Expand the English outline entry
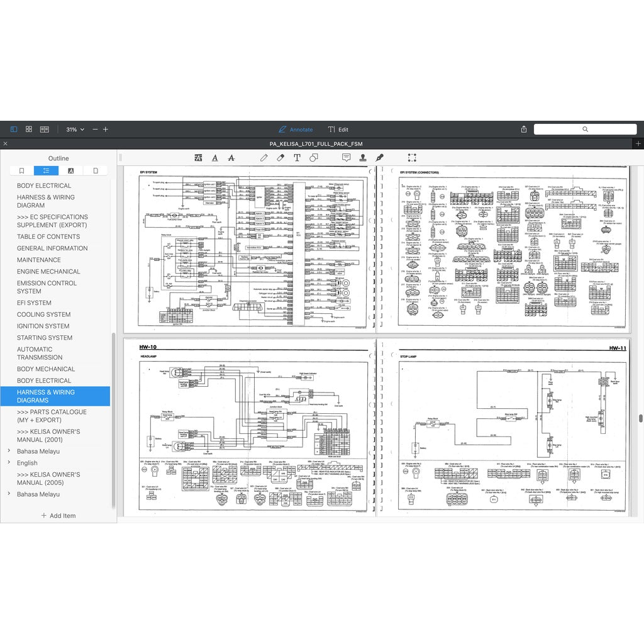 tap(9, 462)
